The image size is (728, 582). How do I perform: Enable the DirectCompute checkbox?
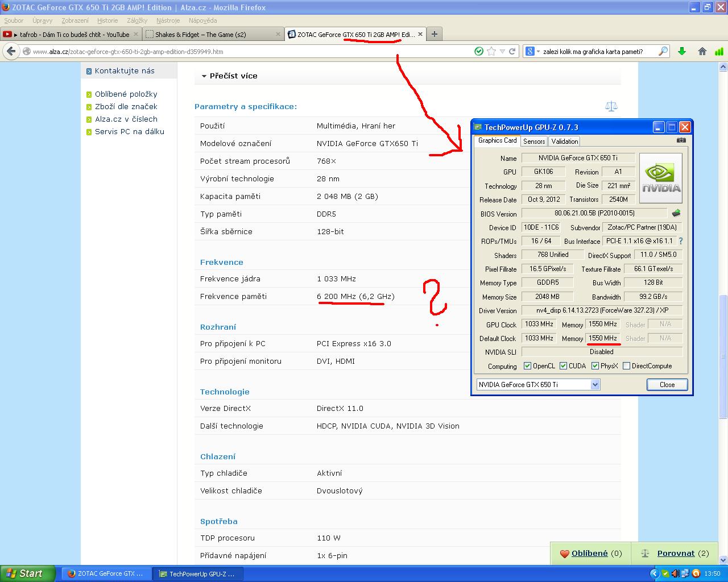pos(626,366)
